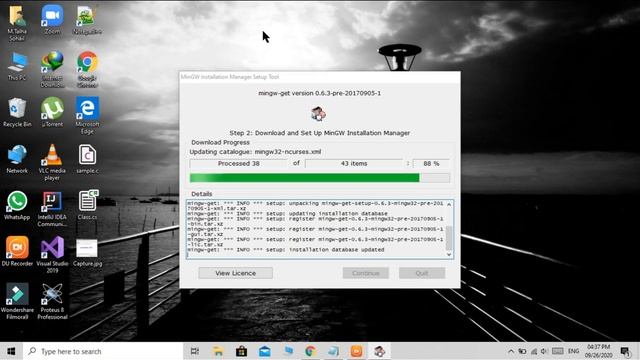Open the volume control in the tray
640x360 pixels.
click(x=544, y=351)
